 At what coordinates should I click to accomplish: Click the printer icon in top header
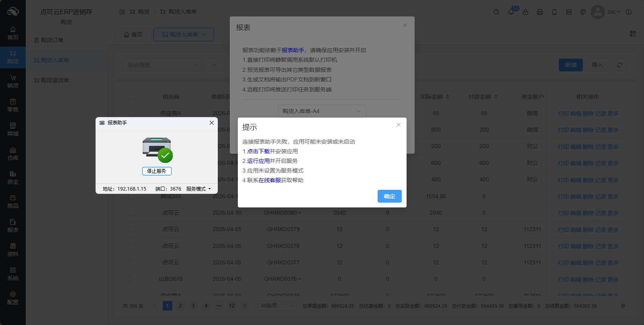(540, 12)
